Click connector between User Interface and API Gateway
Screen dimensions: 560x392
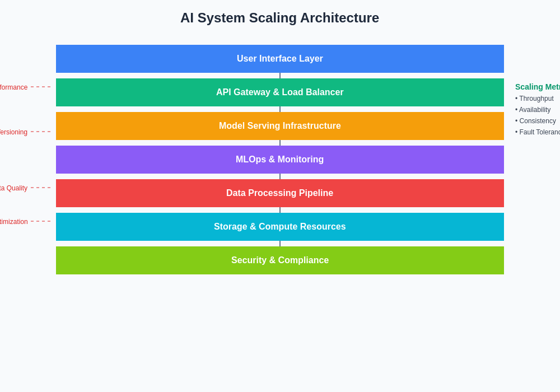(280, 76)
